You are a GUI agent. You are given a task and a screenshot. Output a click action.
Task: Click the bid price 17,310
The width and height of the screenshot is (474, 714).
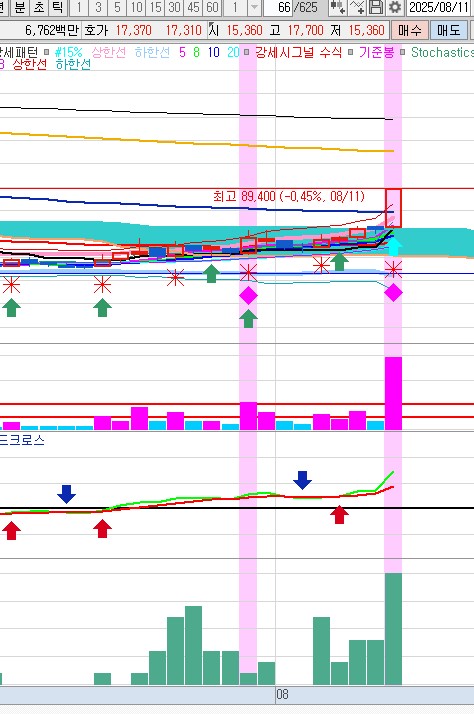pos(183,31)
